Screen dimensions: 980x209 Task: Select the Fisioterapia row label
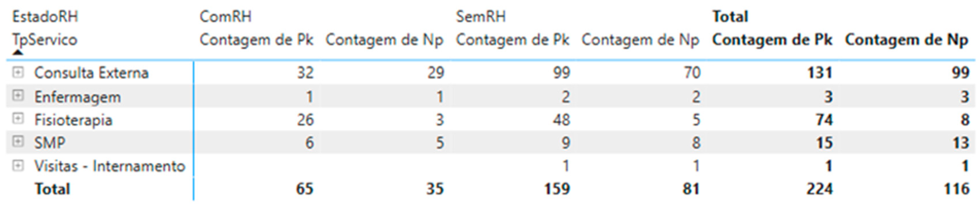tap(73, 120)
